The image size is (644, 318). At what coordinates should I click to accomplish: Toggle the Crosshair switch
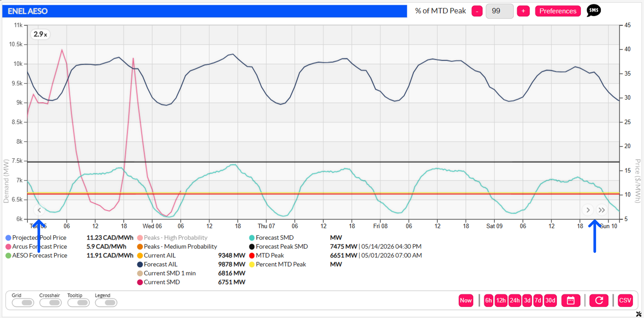(50, 302)
